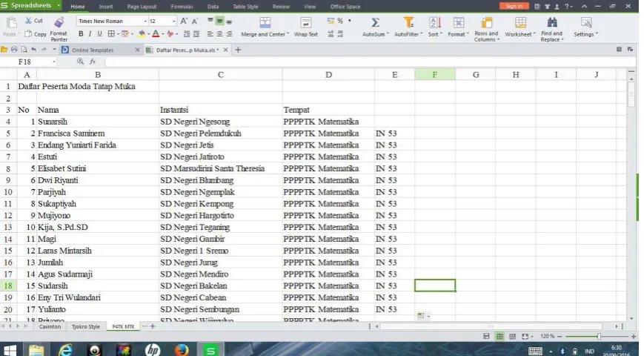Click the Sort button

[x=434, y=27]
